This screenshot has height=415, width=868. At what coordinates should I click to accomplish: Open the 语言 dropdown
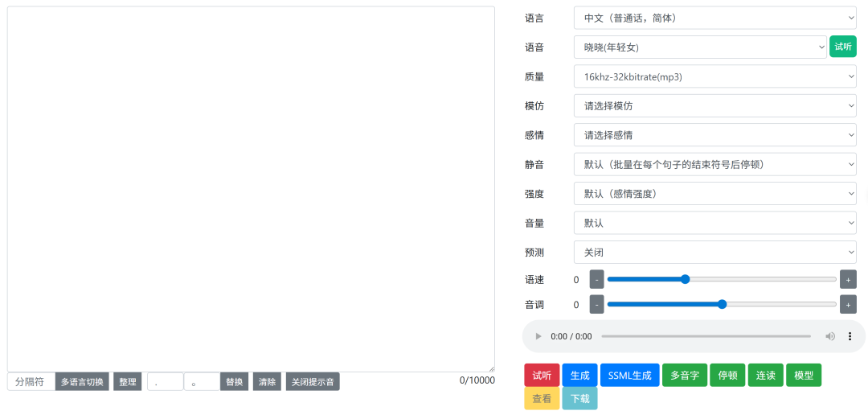coord(714,18)
